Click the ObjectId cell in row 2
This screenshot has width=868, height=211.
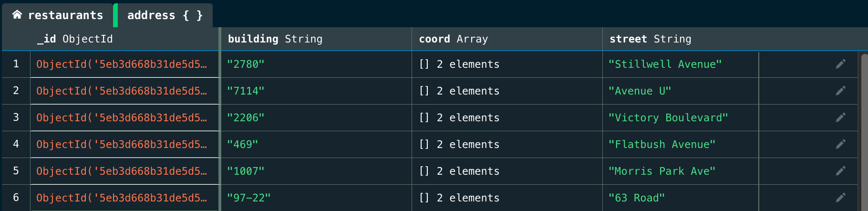click(x=122, y=91)
